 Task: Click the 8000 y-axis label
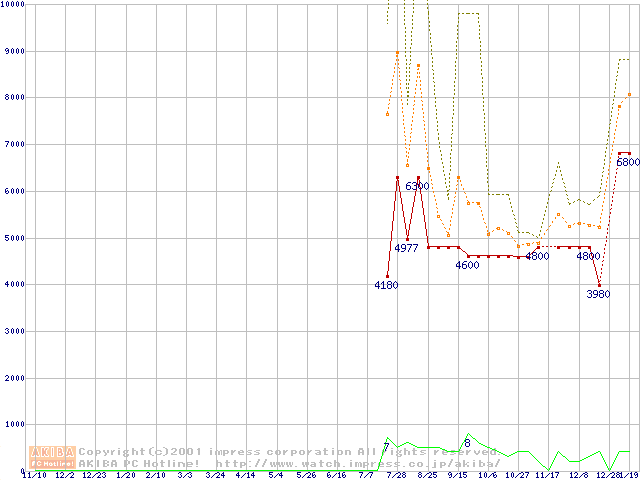point(14,98)
